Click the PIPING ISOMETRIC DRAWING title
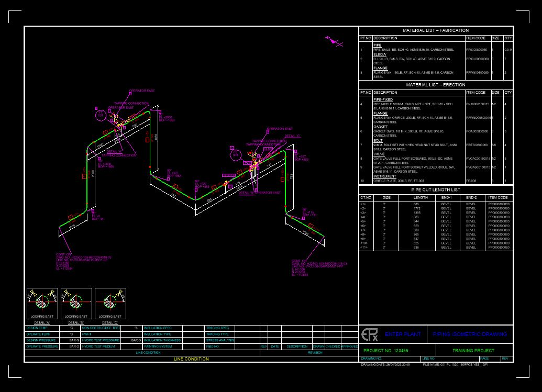 click(x=470, y=334)
